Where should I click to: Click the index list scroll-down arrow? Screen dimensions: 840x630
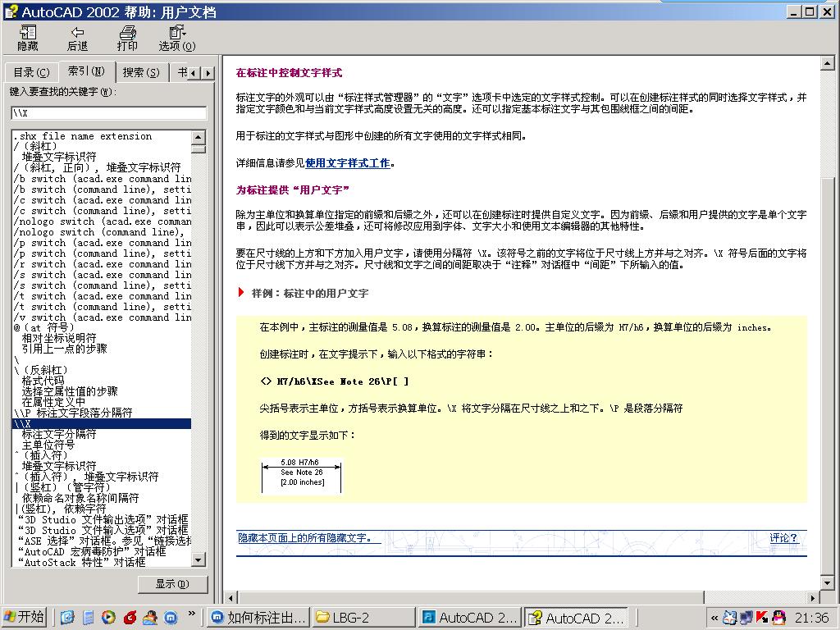point(199,560)
